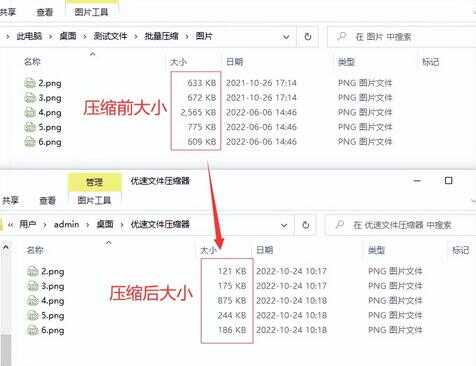
Task: Click 609 KB size cell
Action: [x=202, y=142]
